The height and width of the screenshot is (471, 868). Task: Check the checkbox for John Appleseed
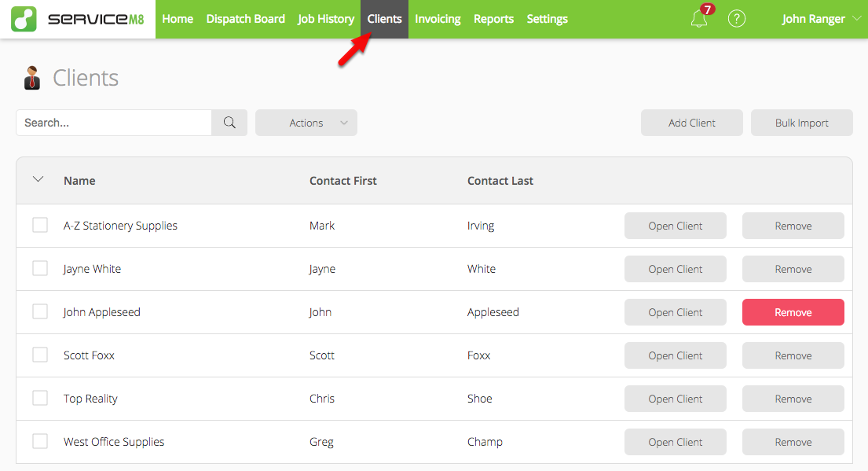click(40, 311)
